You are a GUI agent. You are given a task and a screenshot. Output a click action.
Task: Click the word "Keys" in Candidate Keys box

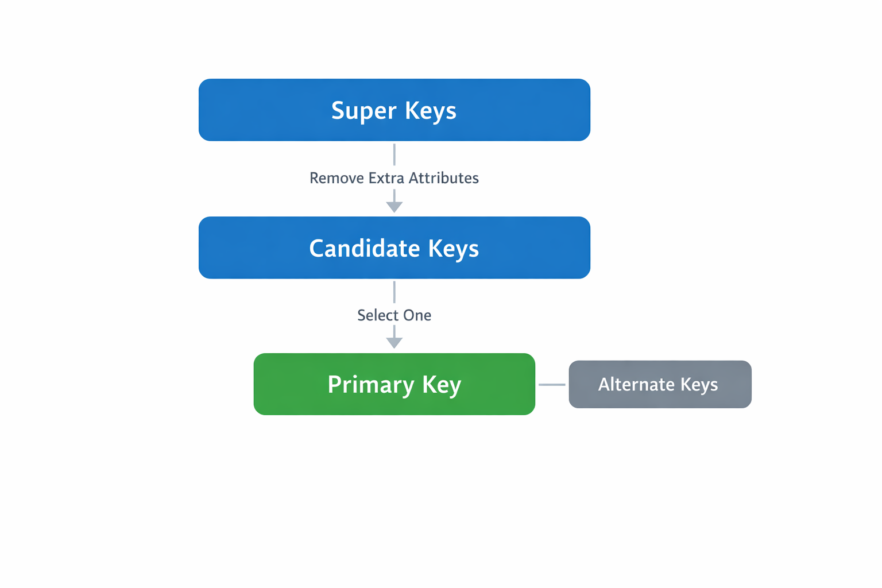454,249
